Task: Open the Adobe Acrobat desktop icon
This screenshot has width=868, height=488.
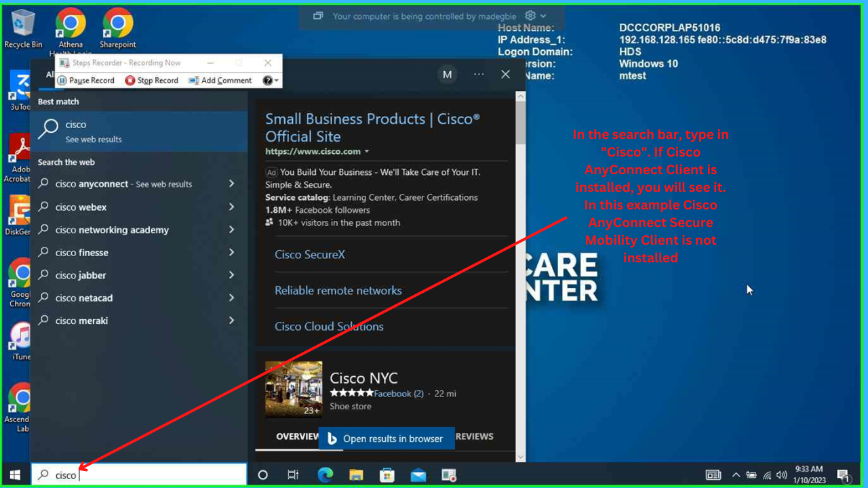Action: [19, 157]
